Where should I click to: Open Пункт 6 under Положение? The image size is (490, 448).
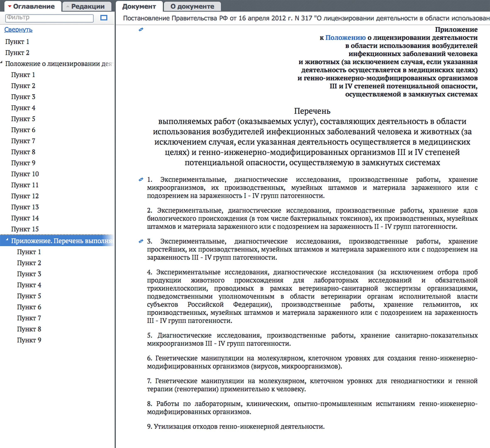coord(23,130)
